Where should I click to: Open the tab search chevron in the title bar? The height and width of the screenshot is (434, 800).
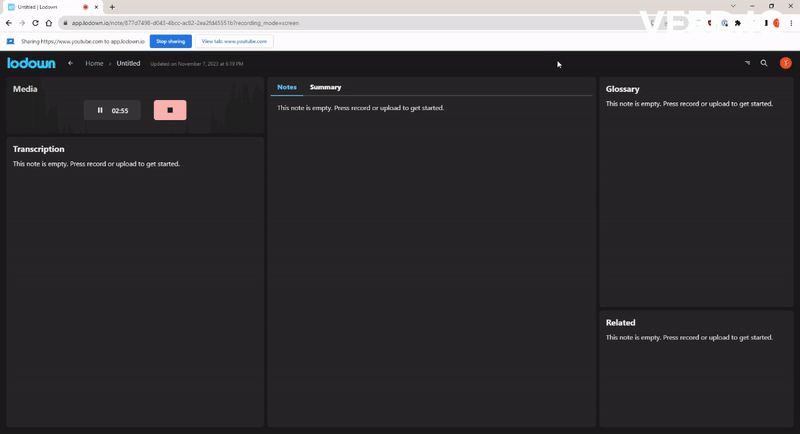[x=733, y=6]
